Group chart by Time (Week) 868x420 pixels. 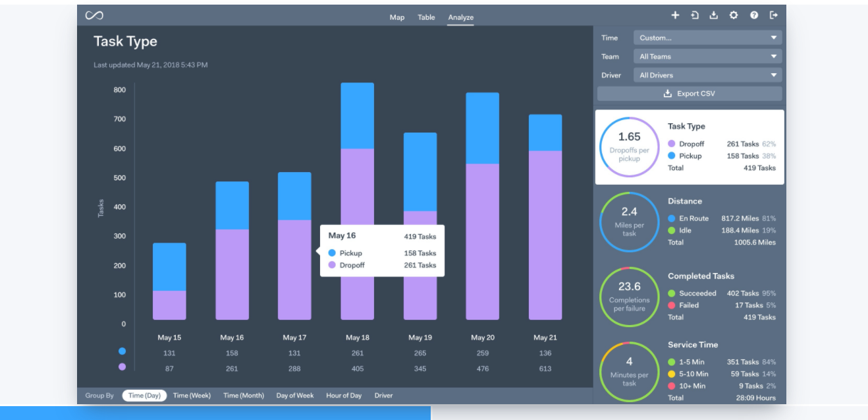[192, 396]
